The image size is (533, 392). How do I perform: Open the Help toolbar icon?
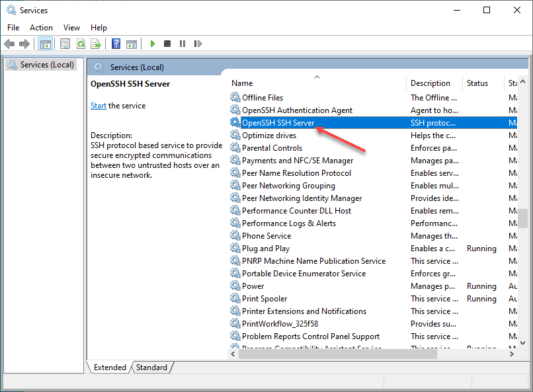[x=116, y=44]
